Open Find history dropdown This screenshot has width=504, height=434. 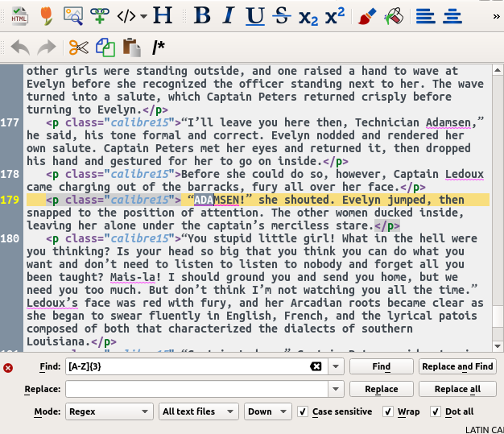tap(336, 366)
